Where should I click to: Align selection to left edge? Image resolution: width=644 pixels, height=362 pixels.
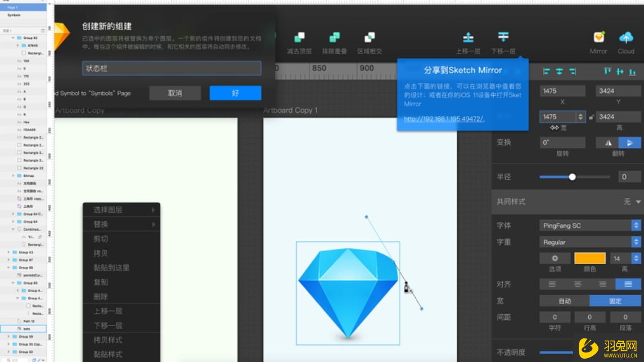coord(546,71)
